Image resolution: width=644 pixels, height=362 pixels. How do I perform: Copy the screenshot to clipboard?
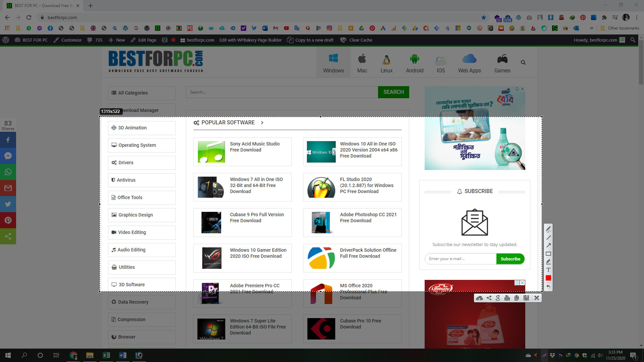[x=517, y=298]
